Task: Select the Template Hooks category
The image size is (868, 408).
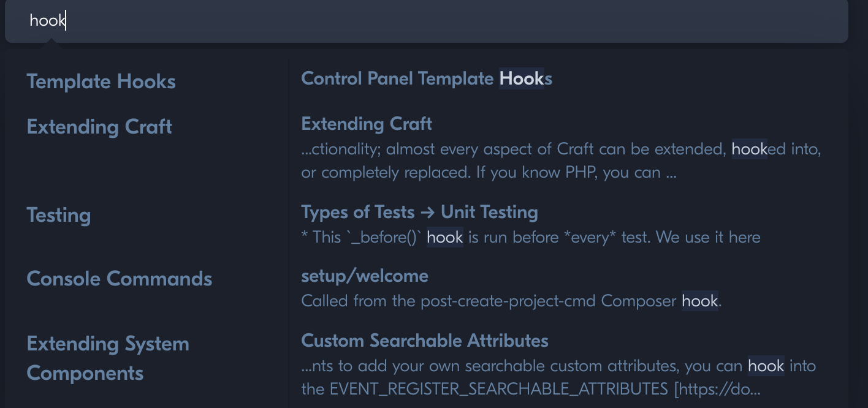Action: 101,81
